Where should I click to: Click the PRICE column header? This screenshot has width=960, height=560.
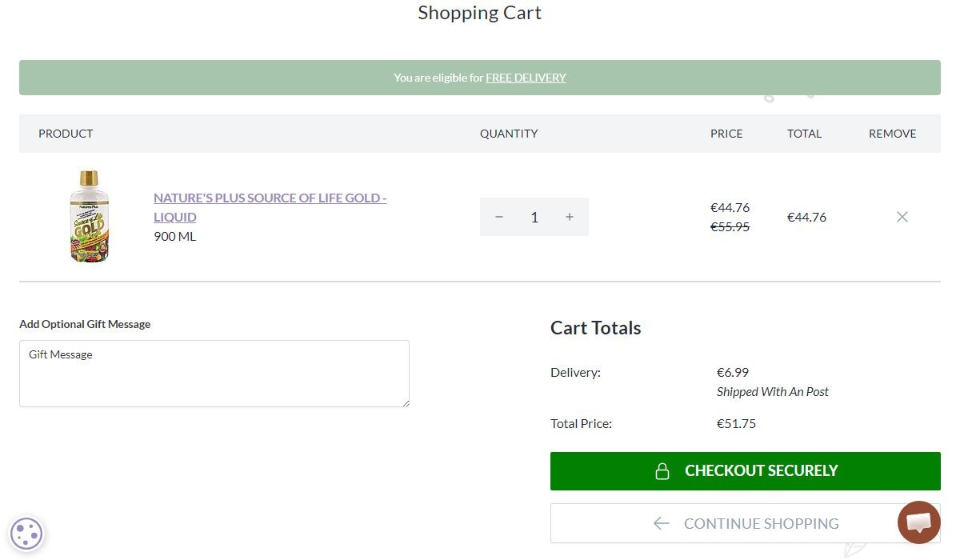point(726,134)
